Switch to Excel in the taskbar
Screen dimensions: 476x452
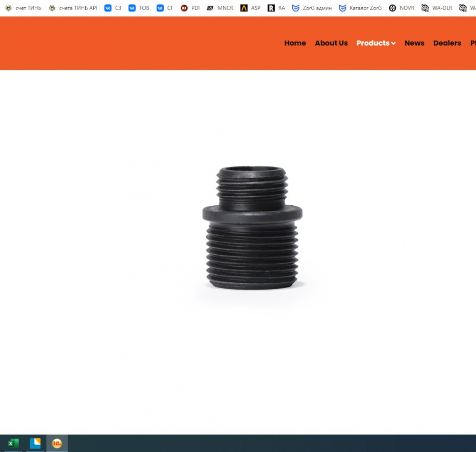click(x=13, y=443)
